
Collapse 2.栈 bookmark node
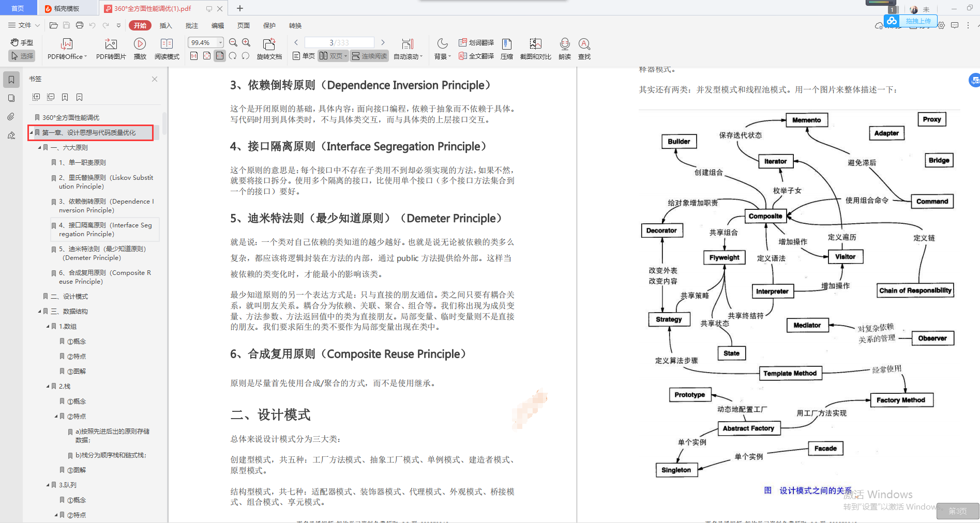(x=48, y=387)
